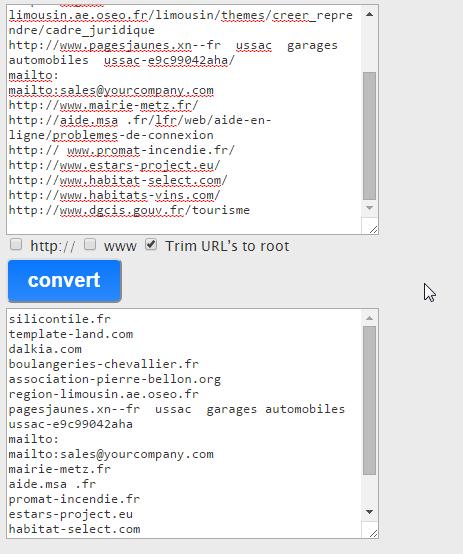The width and height of the screenshot is (463, 554).
Task: Click mailto:sales@yourcompany.com in the output
Action: 111,454
